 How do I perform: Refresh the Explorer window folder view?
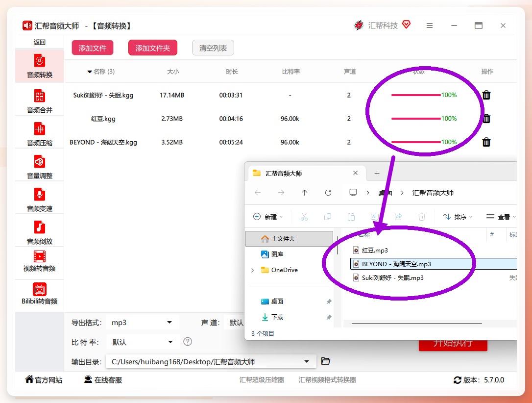[x=328, y=193]
